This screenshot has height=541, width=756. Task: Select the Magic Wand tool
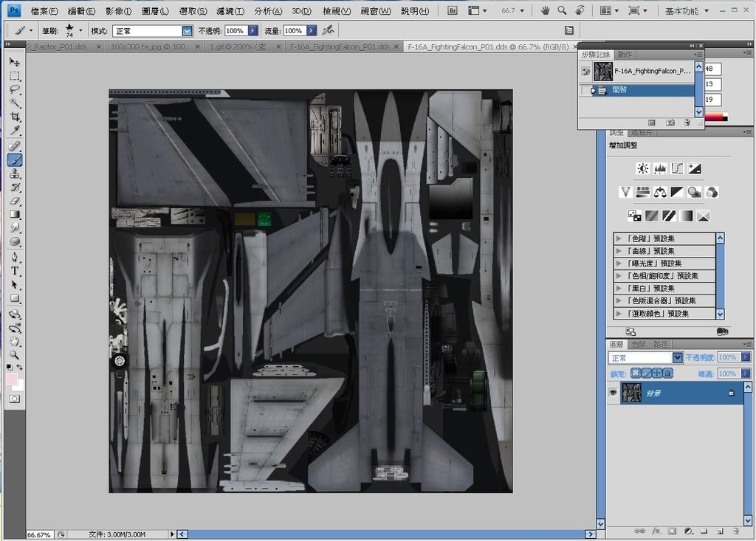[x=15, y=103]
